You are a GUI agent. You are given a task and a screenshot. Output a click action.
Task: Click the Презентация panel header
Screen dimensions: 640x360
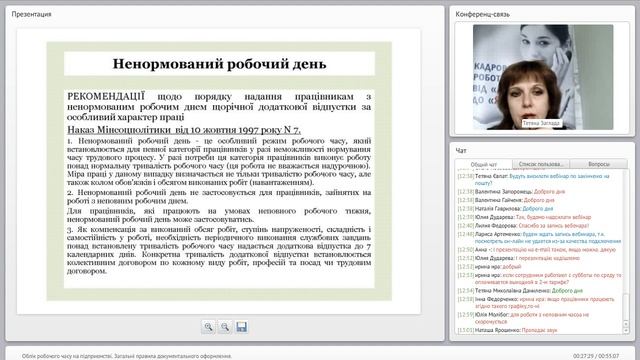coord(31,14)
